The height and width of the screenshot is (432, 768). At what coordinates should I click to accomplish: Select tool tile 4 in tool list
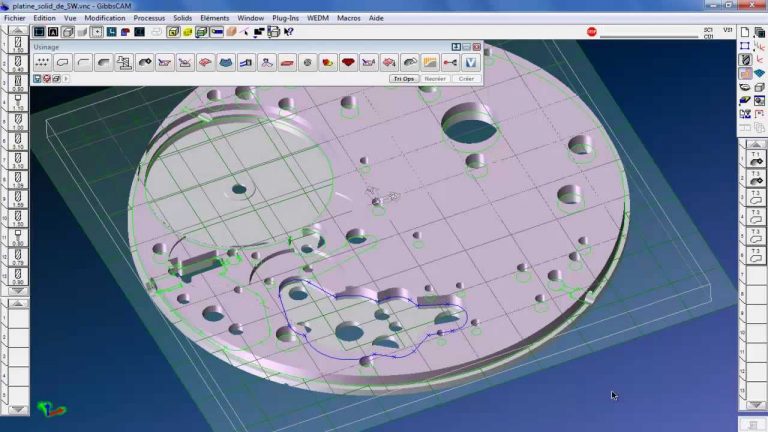tap(18, 102)
